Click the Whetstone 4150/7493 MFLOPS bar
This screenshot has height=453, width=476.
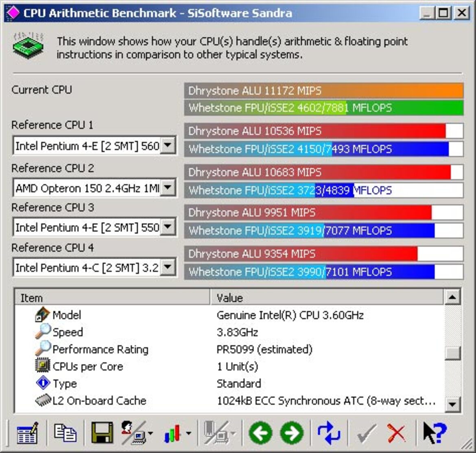pyautogui.click(x=323, y=149)
